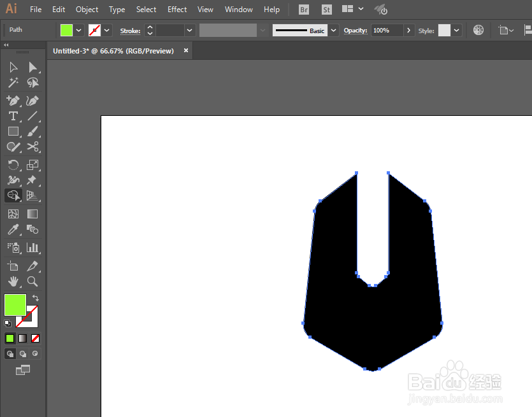Enable Draw Inside mode
Screen dimensions: 532x417
35,354
